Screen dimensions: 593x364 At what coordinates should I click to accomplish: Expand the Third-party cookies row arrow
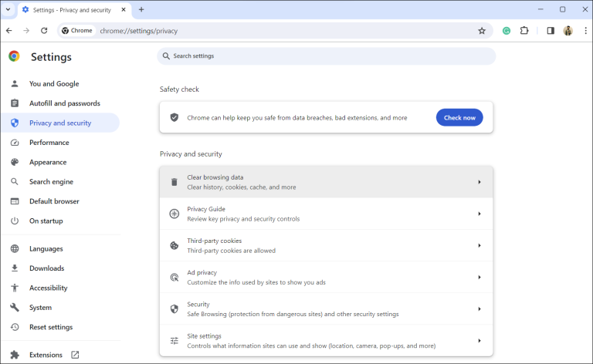pyautogui.click(x=479, y=245)
